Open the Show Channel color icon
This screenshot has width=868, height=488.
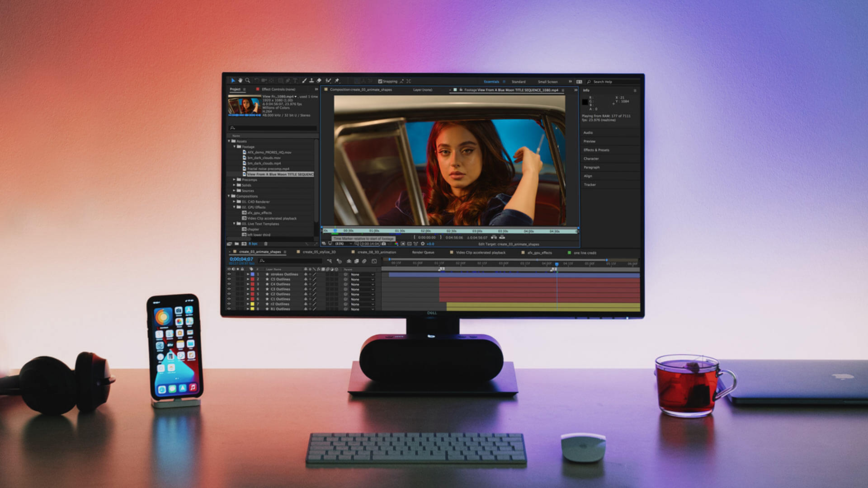396,244
